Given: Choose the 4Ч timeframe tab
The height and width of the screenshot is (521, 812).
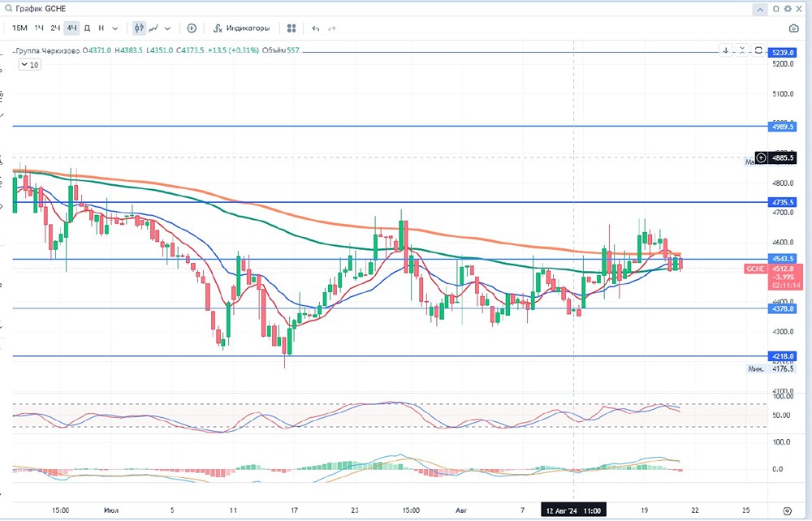Looking at the screenshot, I should click(71, 28).
